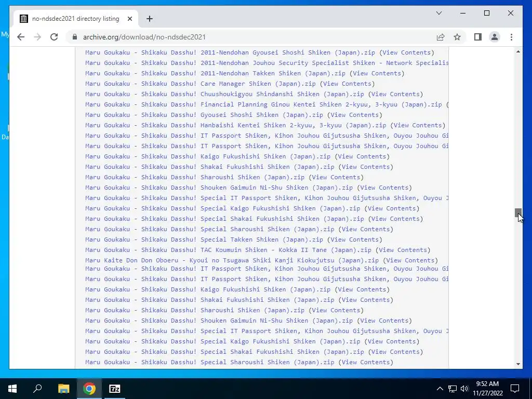Screen dimensions: 532x399
Task: Open Chrome's three-dot menu
Action: [x=511, y=37]
